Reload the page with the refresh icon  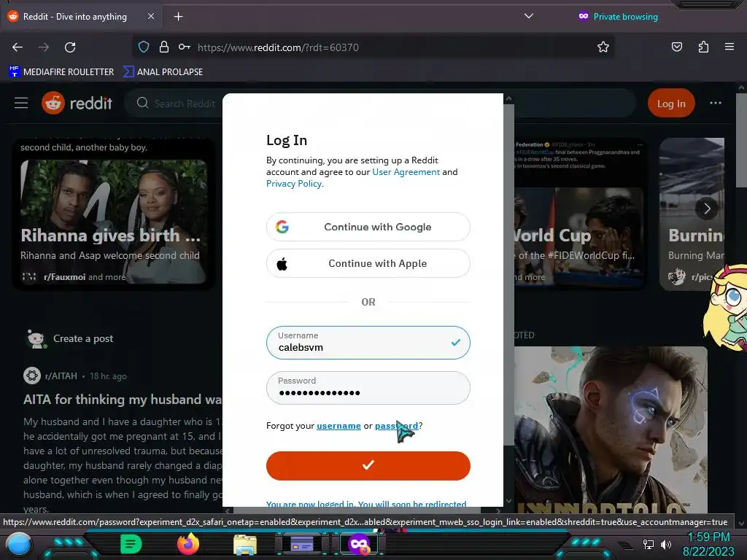(70, 47)
